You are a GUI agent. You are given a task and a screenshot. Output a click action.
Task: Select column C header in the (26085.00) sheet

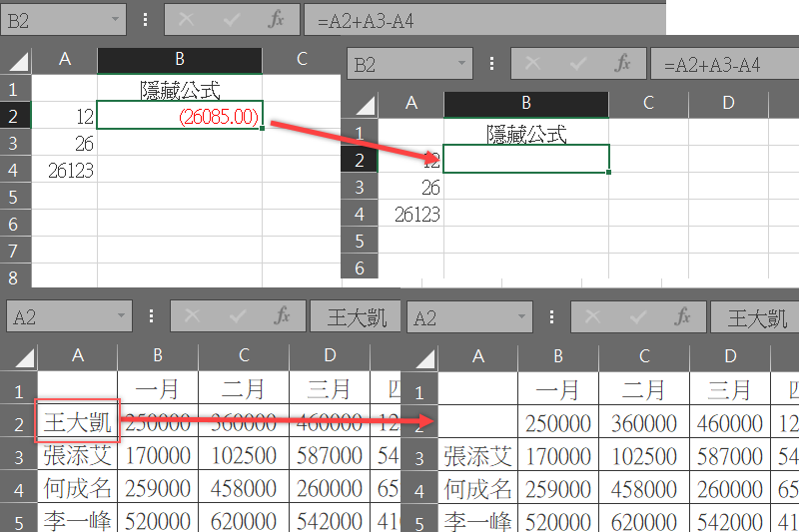(x=302, y=60)
